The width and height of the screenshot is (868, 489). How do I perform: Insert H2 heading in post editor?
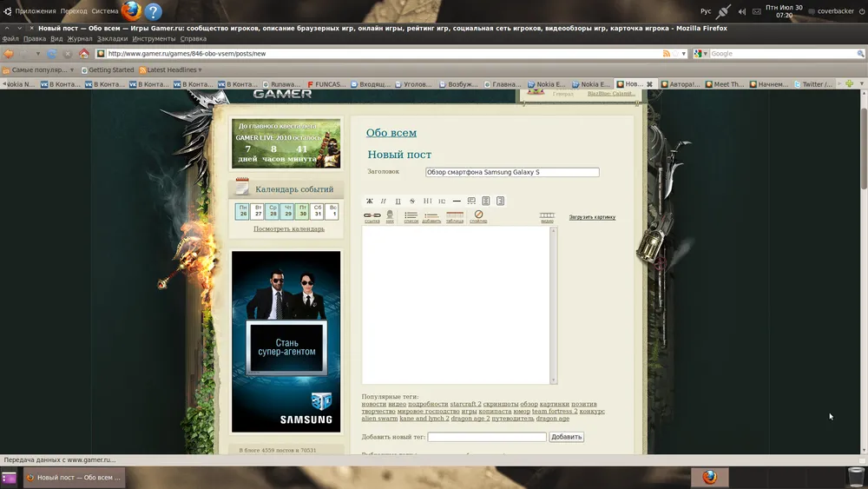click(442, 201)
